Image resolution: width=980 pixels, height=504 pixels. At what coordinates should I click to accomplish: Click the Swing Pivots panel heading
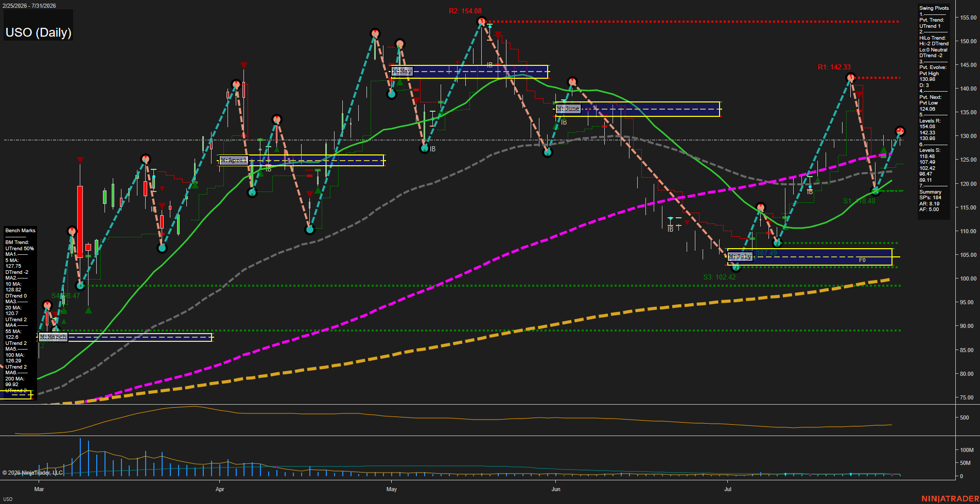tap(934, 8)
